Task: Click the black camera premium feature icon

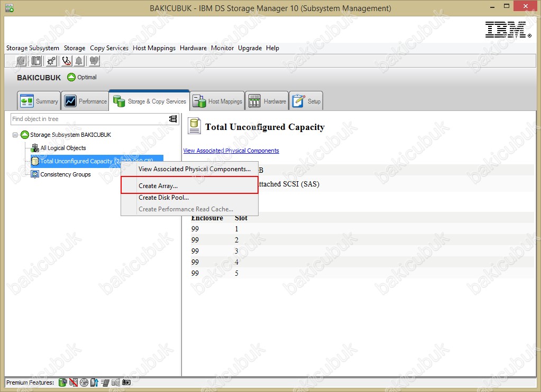Action: point(126,382)
